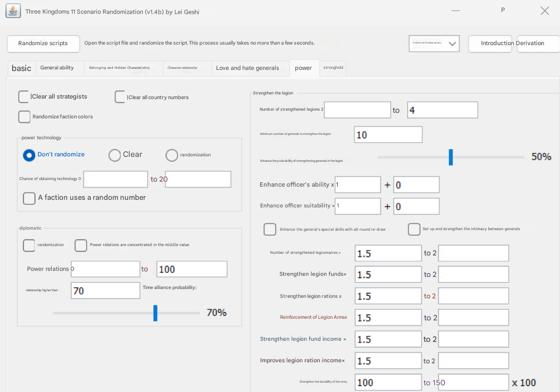560x392 pixels.
Task: Select Clear power technology radio button
Action: point(115,155)
